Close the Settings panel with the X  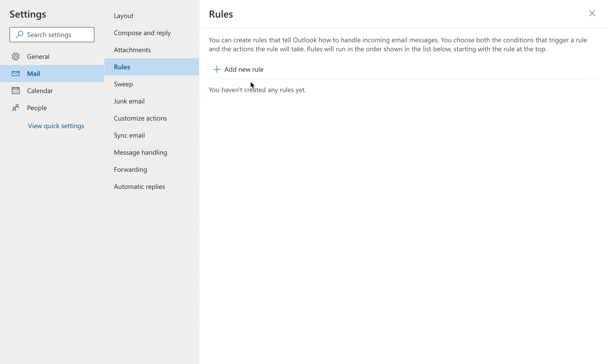coord(592,14)
